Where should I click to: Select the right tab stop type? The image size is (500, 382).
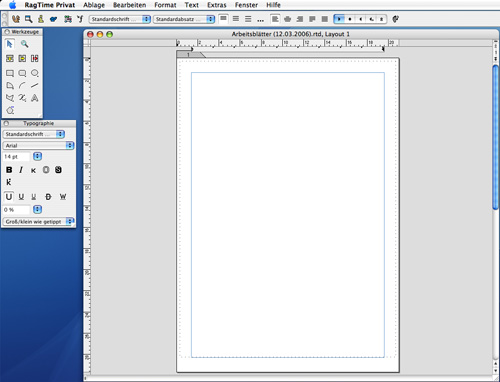(x=360, y=19)
